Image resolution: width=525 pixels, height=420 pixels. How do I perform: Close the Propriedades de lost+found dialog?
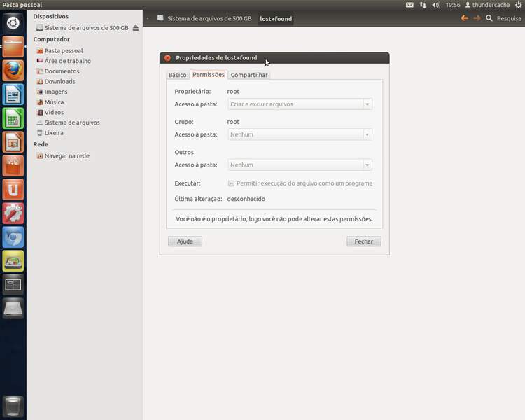(x=168, y=58)
